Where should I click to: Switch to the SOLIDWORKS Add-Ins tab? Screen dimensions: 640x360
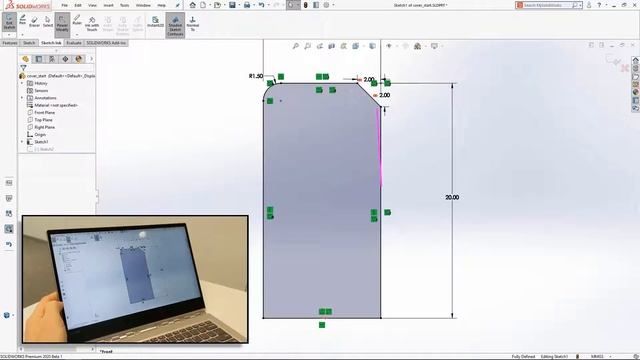[x=106, y=43]
